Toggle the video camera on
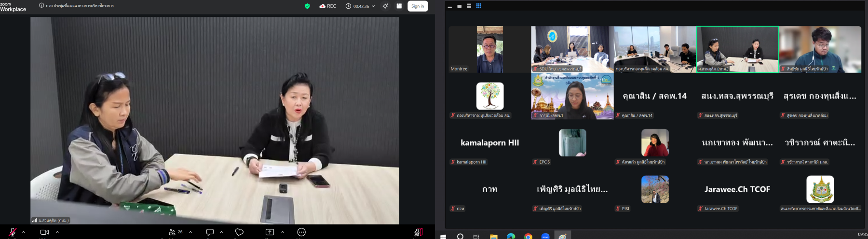This screenshot has height=239, width=868. coord(44,232)
